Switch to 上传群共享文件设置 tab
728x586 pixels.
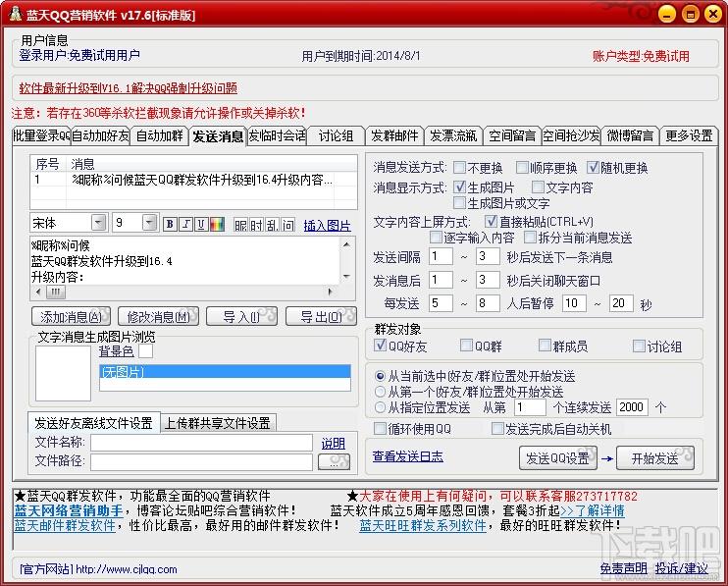pos(218,422)
